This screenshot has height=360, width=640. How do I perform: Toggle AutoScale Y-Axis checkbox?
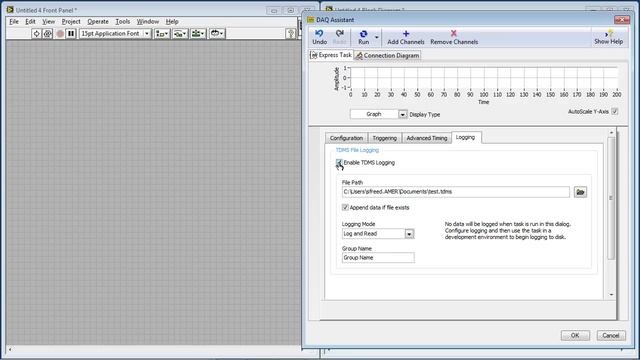615,111
